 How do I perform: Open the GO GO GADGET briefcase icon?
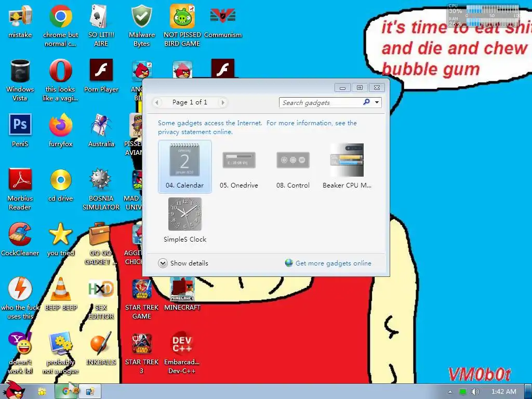coord(100,244)
